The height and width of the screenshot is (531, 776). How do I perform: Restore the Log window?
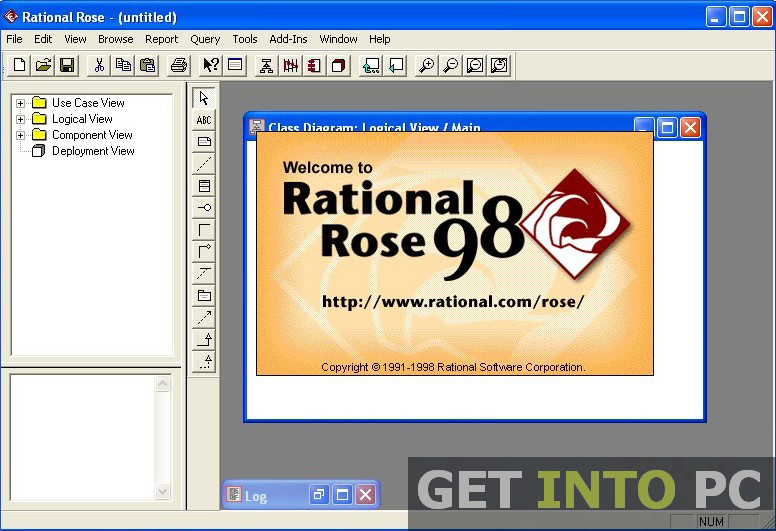[x=319, y=494]
